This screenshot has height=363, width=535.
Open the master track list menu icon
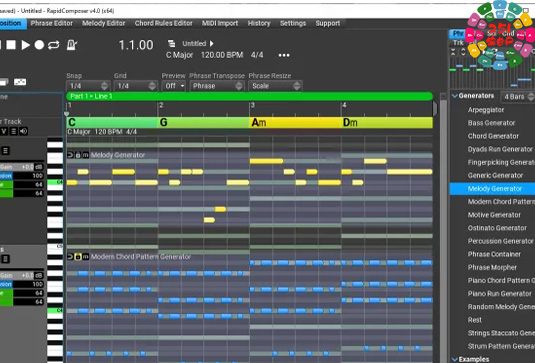point(14,131)
